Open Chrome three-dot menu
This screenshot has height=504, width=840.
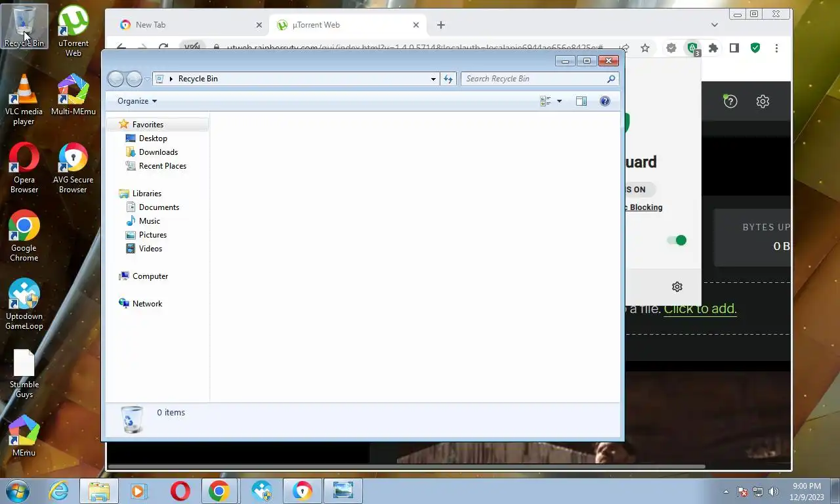point(776,48)
